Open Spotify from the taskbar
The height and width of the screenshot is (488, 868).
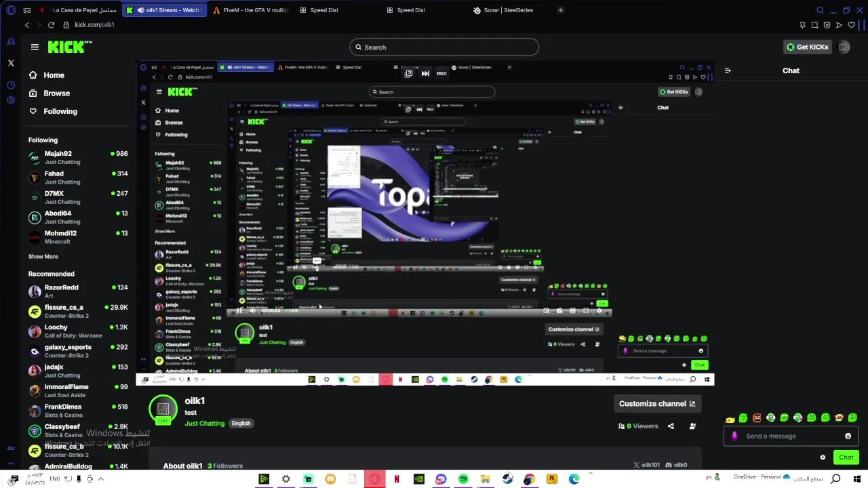(x=463, y=479)
